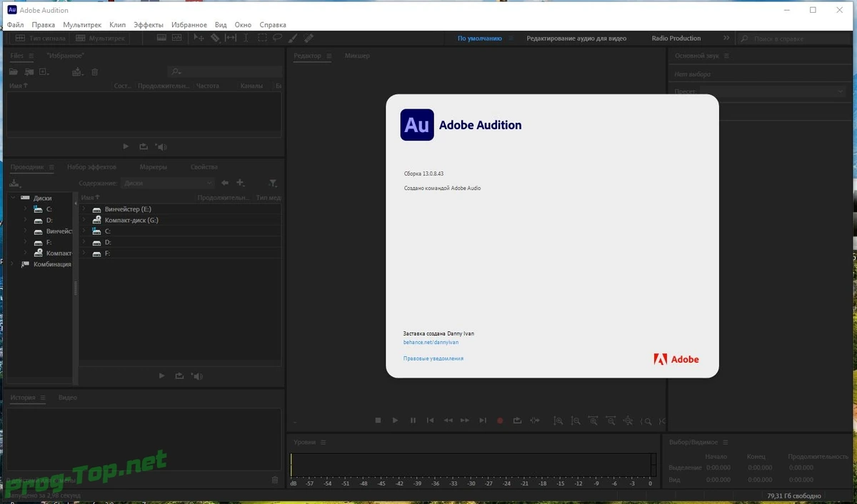This screenshot has width=857, height=504.
Task: Click the Open File folder icon in Files
Action: (14, 71)
